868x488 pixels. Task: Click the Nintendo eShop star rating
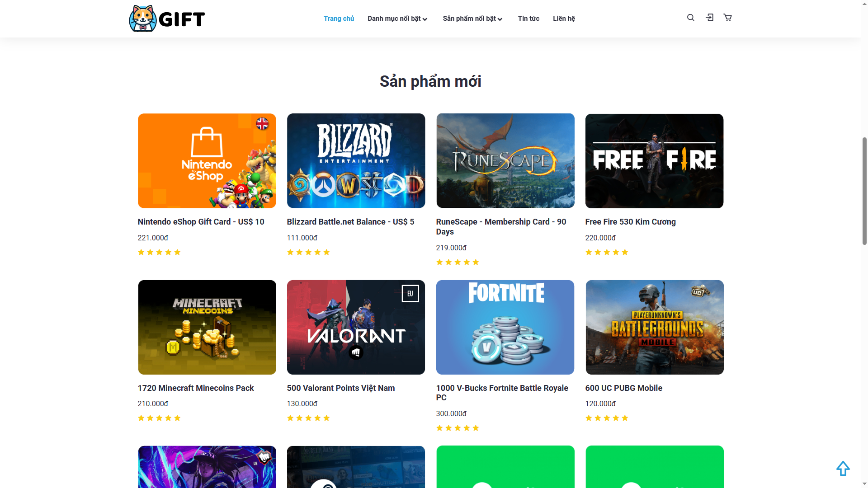[x=159, y=252]
